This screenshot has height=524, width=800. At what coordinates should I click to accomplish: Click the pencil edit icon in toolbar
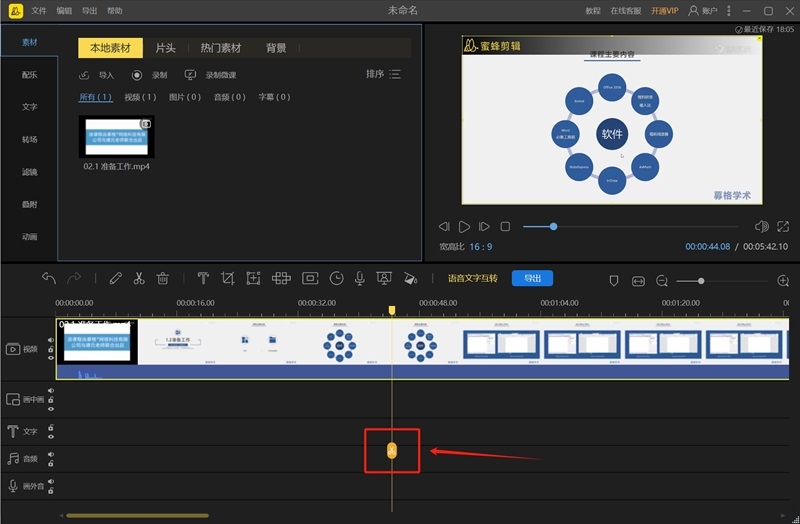[x=115, y=279]
